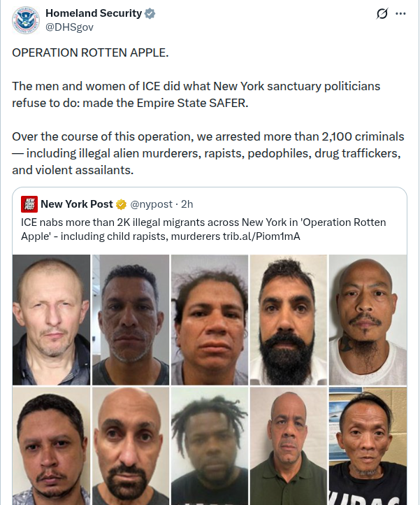Screen dimensions: 420x505
Task: Open the New York Post account name
Action: pyautogui.click(x=77, y=204)
